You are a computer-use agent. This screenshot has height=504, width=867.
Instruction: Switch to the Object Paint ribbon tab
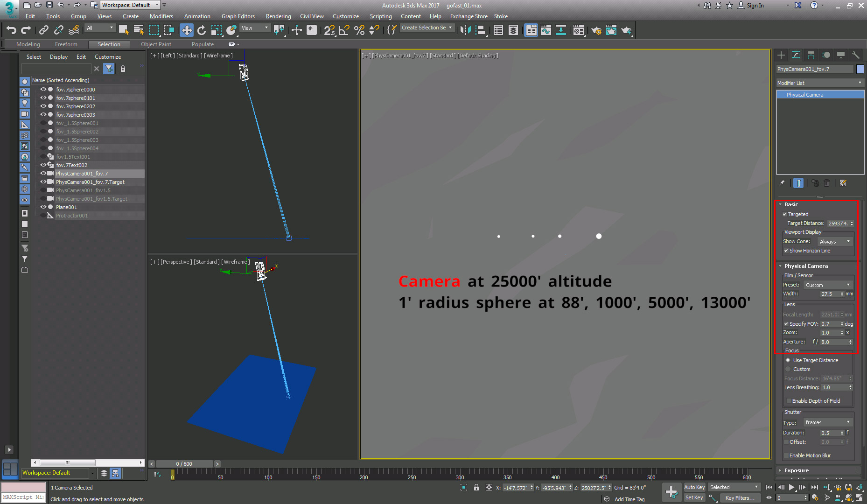pyautogui.click(x=156, y=44)
